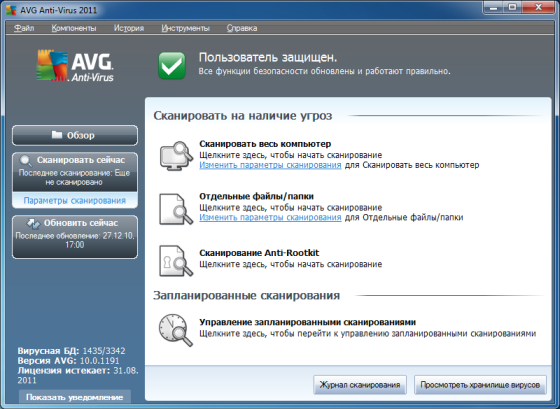The height and width of the screenshot is (409, 560).
Task: Click the scheduled scans clock icon
Action: coord(176,330)
